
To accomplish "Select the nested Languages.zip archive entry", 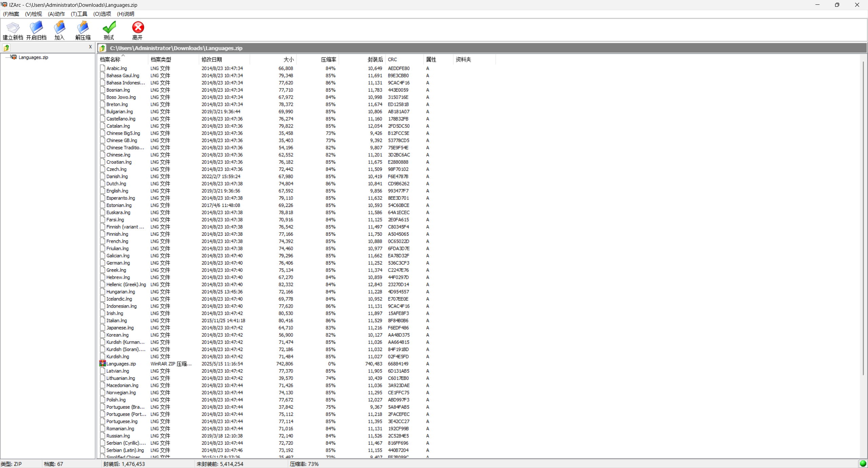I will pyautogui.click(x=121, y=364).
